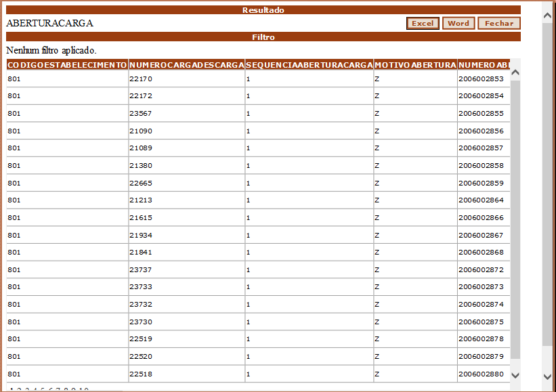Click the table's vertical scrollbar track
This screenshot has width=556, height=392.
click(x=515, y=217)
